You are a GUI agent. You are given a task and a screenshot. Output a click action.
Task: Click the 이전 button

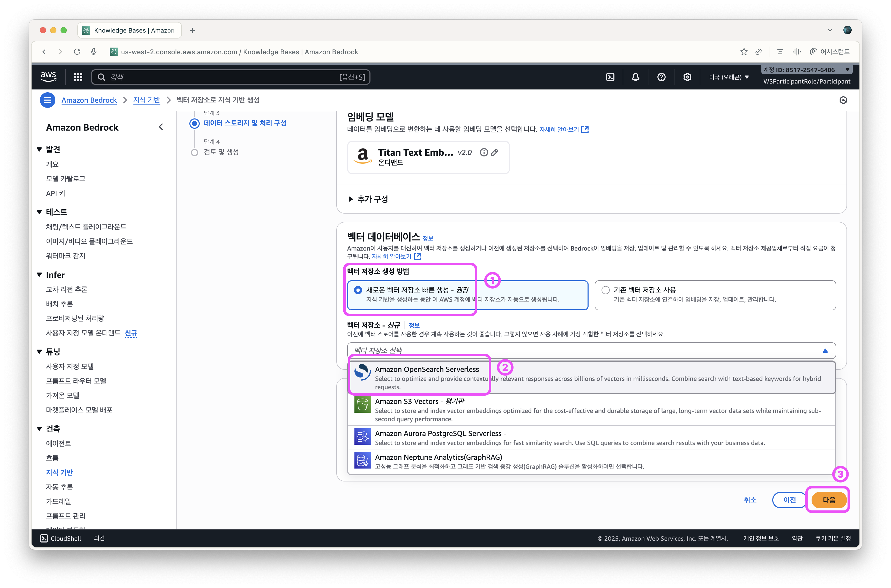pyautogui.click(x=789, y=500)
